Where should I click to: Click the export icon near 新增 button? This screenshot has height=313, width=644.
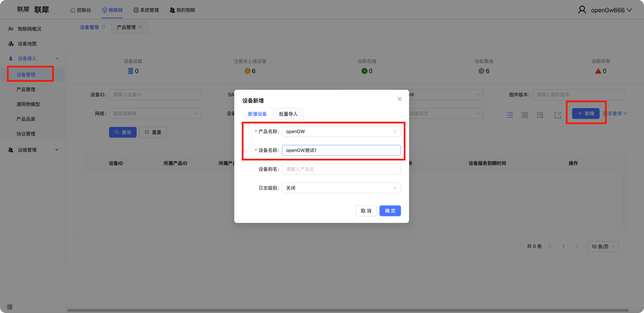(557, 115)
